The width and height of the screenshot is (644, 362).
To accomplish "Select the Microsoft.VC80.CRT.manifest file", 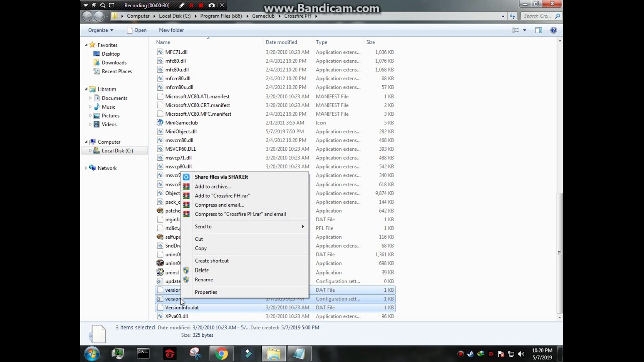I will pos(197,105).
